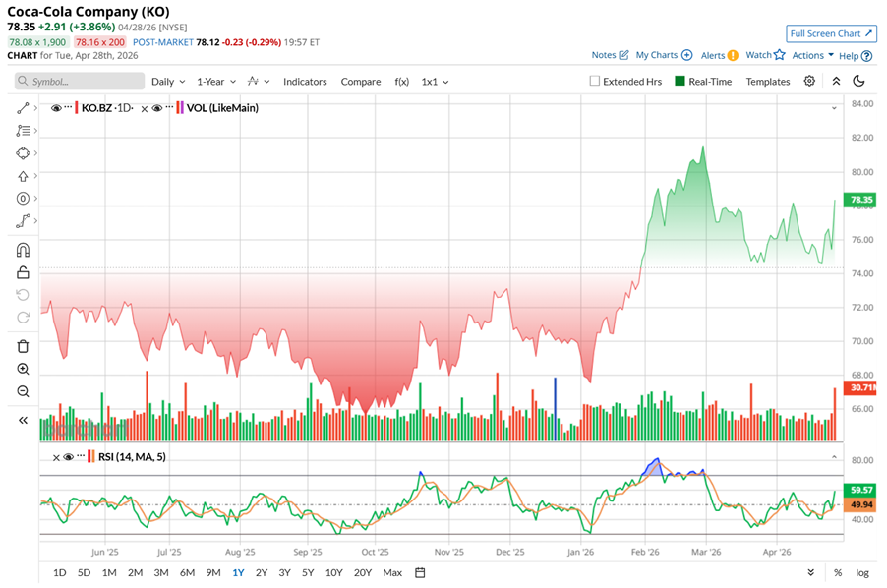Open the Actions dropdown menu

(x=813, y=55)
